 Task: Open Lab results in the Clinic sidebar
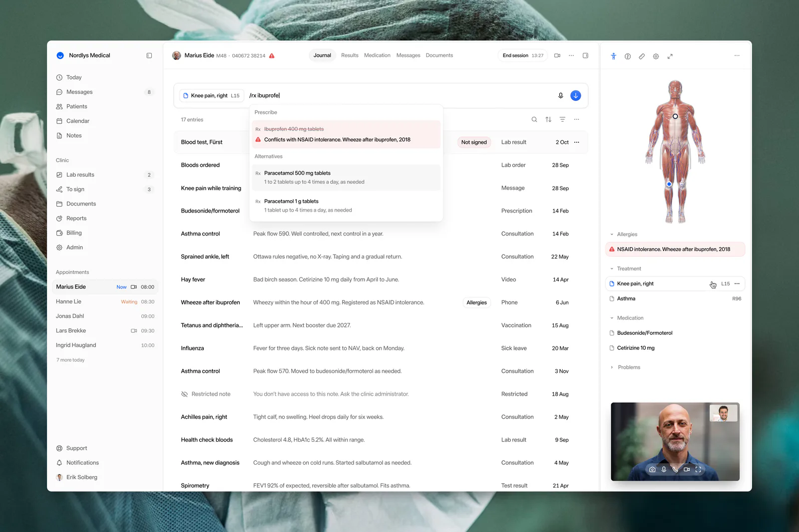tap(105, 175)
